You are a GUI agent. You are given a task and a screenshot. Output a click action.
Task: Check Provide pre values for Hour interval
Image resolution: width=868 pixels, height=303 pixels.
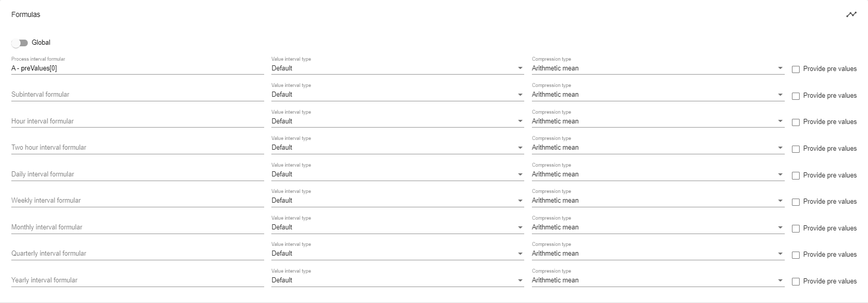coord(796,122)
